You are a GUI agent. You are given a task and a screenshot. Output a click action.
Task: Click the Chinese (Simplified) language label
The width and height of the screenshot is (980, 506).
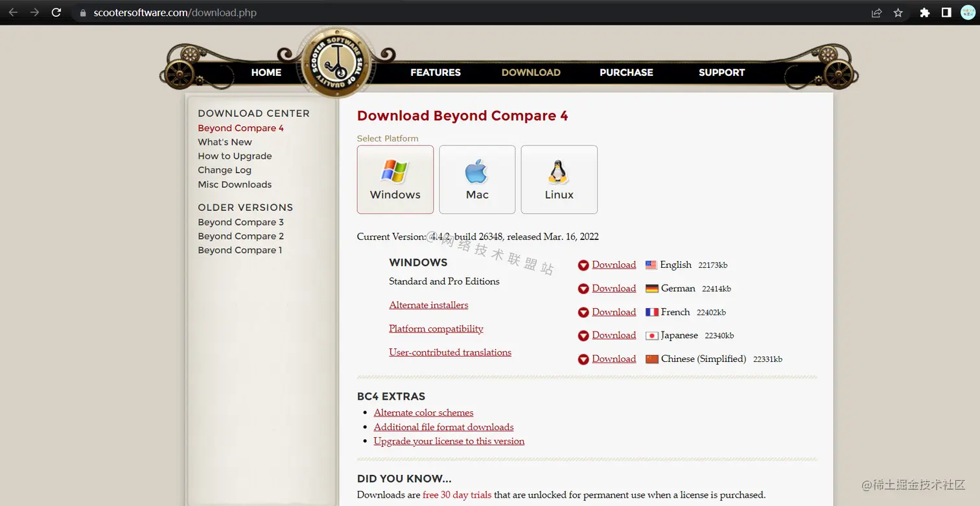coord(703,359)
